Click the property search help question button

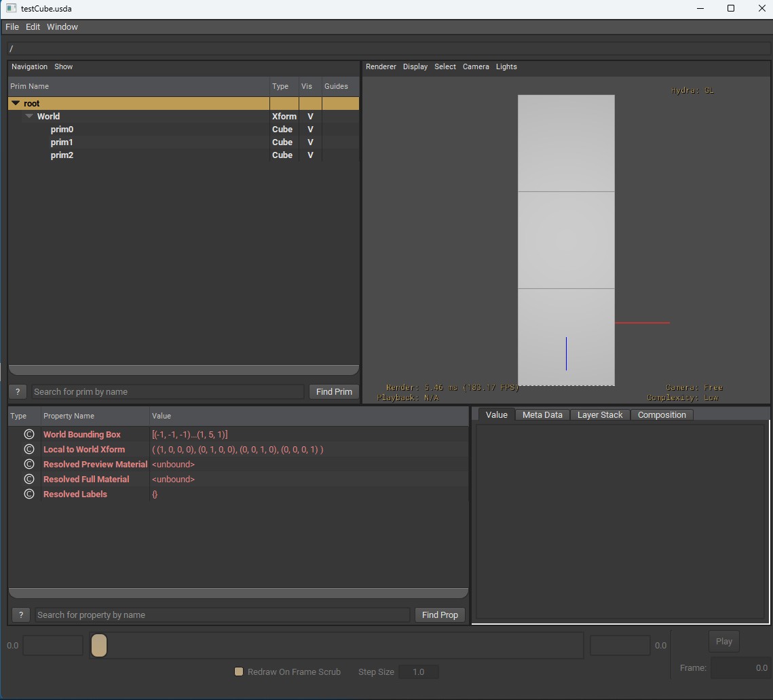[x=21, y=615]
